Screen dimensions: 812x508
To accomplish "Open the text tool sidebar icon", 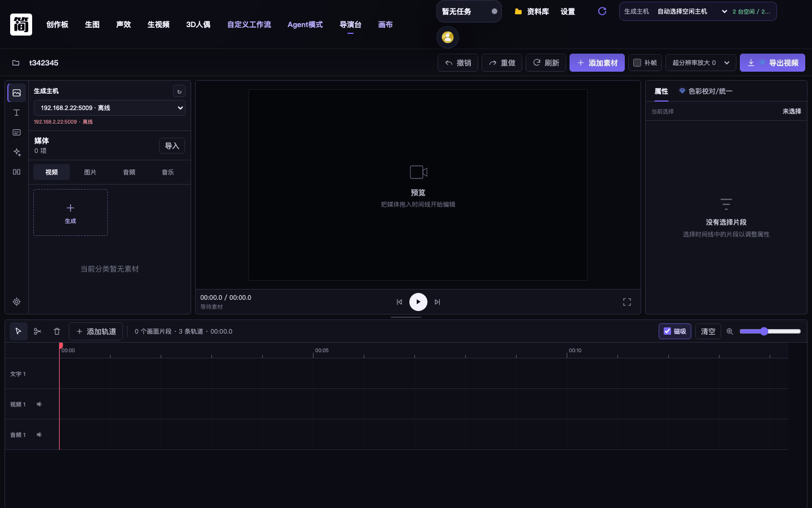I will pyautogui.click(x=17, y=113).
